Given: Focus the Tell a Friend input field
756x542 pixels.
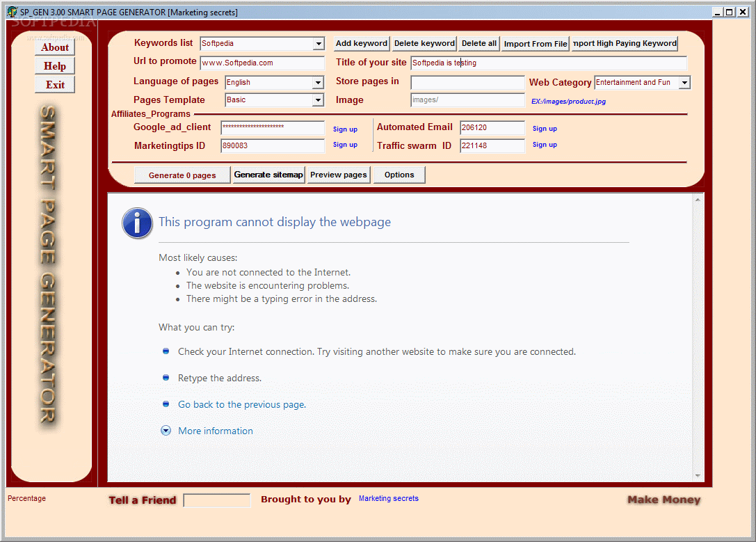Looking at the screenshot, I should (217, 500).
